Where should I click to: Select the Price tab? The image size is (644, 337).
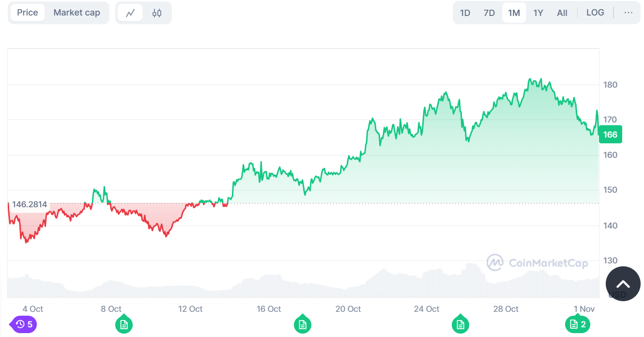coord(27,13)
